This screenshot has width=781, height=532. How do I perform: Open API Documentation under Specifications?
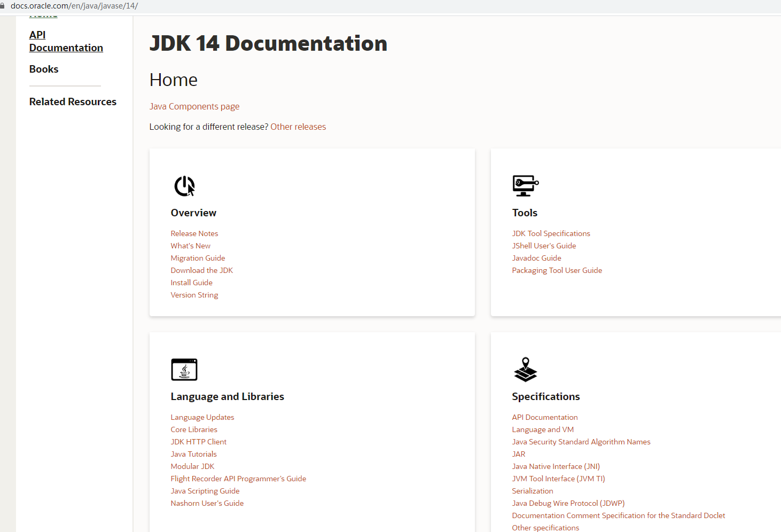click(x=545, y=417)
